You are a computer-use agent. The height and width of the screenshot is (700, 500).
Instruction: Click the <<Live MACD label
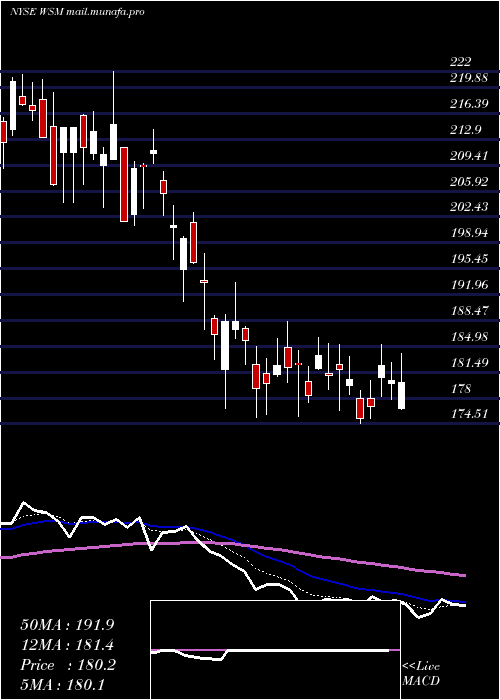tap(421, 673)
